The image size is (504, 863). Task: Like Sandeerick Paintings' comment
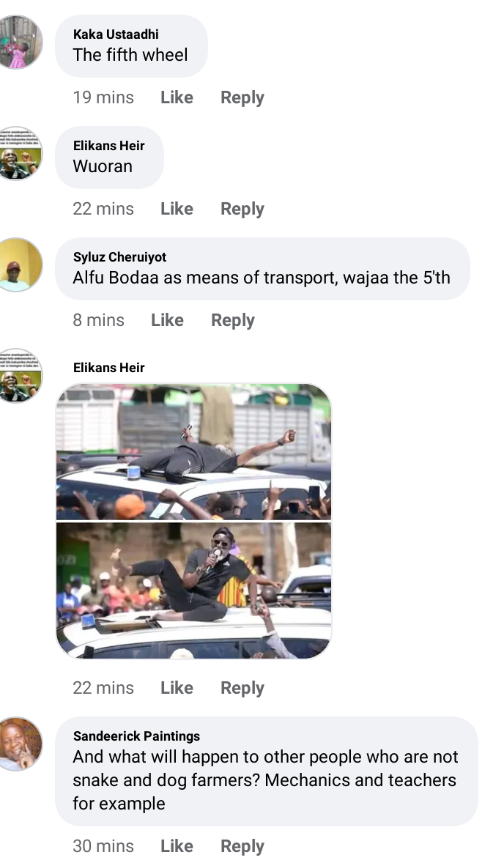177,846
